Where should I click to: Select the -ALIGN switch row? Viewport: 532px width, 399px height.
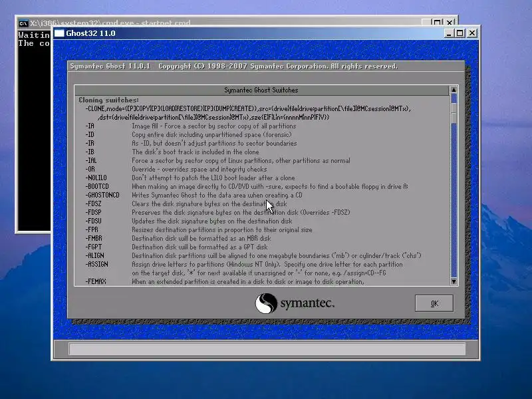(253, 256)
